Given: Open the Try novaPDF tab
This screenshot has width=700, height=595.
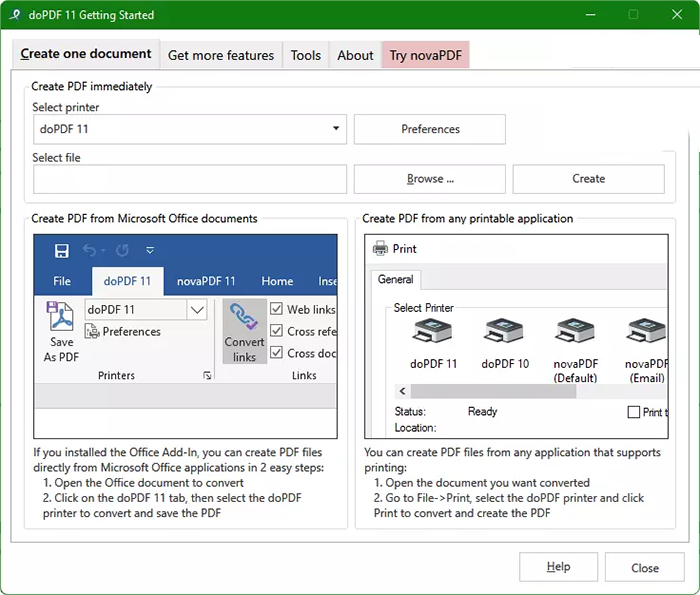Looking at the screenshot, I should click(425, 55).
